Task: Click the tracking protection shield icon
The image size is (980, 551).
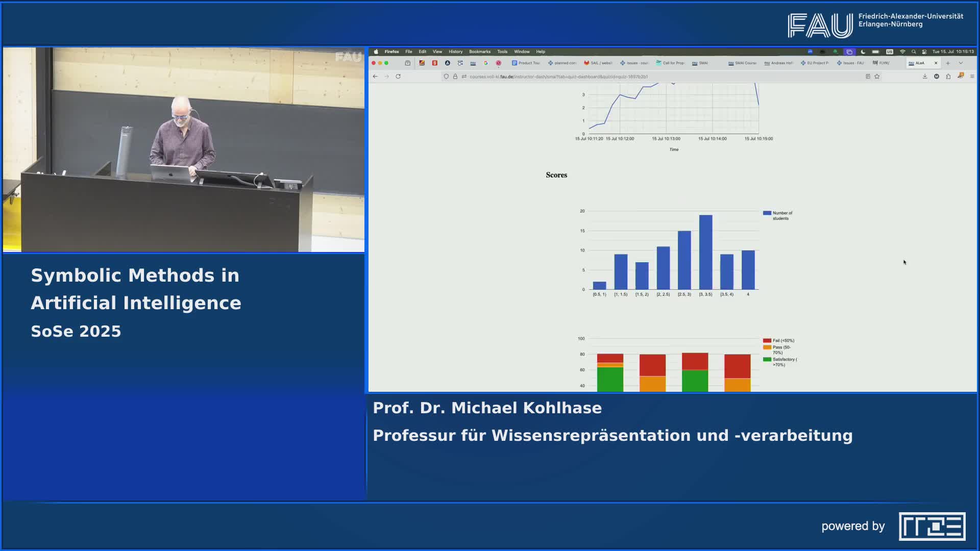Action: coord(446,77)
